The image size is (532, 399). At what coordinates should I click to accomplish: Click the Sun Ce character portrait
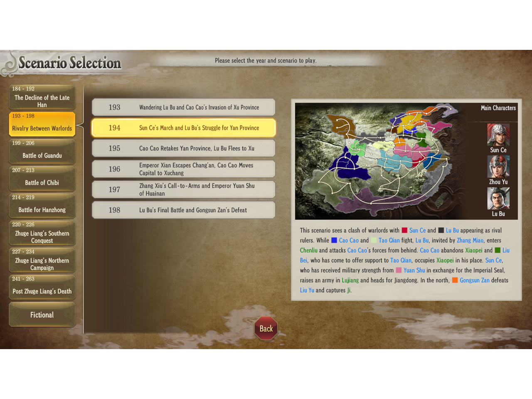tap(498, 135)
